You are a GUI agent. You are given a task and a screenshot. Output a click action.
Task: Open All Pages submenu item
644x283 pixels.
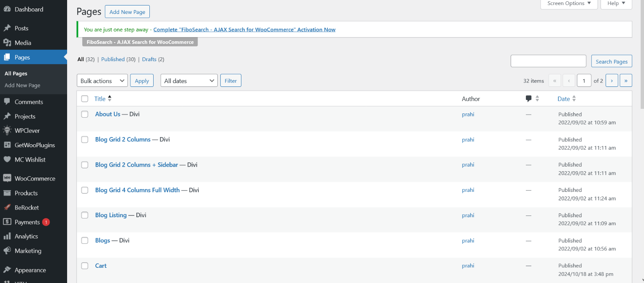16,73
